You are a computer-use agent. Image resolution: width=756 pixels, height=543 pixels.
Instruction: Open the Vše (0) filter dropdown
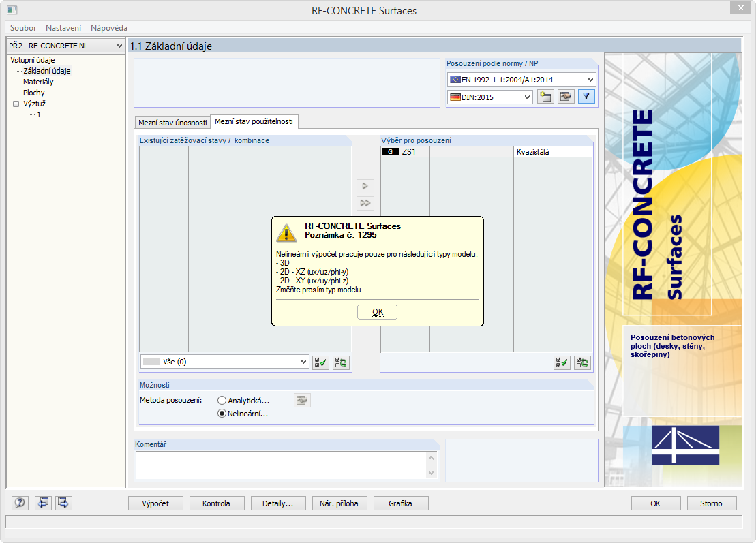225,362
